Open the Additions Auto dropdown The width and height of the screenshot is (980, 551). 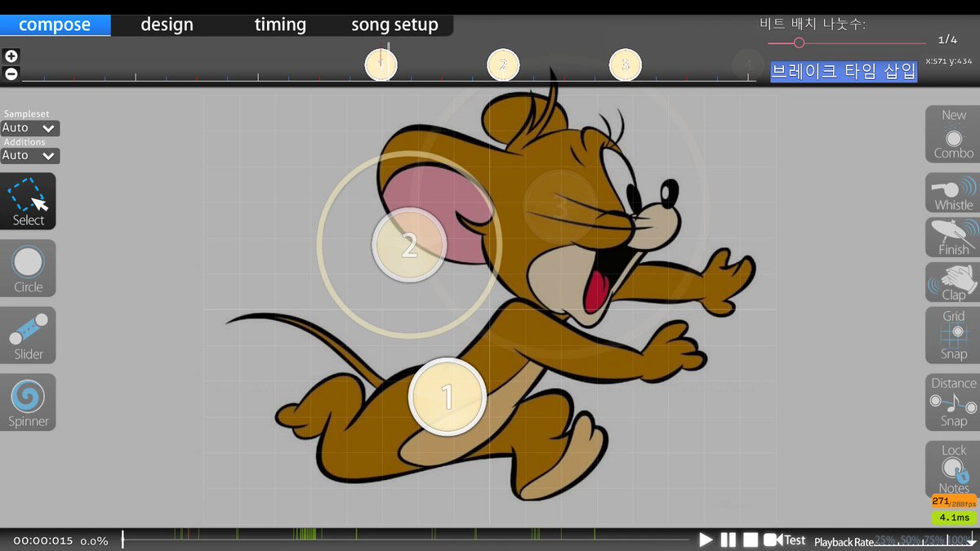pyautogui.click(x=29, y=155)
